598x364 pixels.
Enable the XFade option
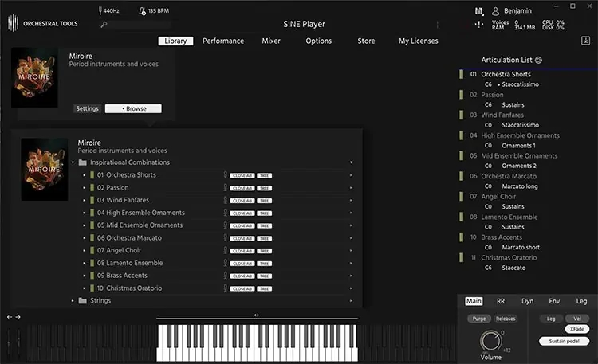click(577, 329)
